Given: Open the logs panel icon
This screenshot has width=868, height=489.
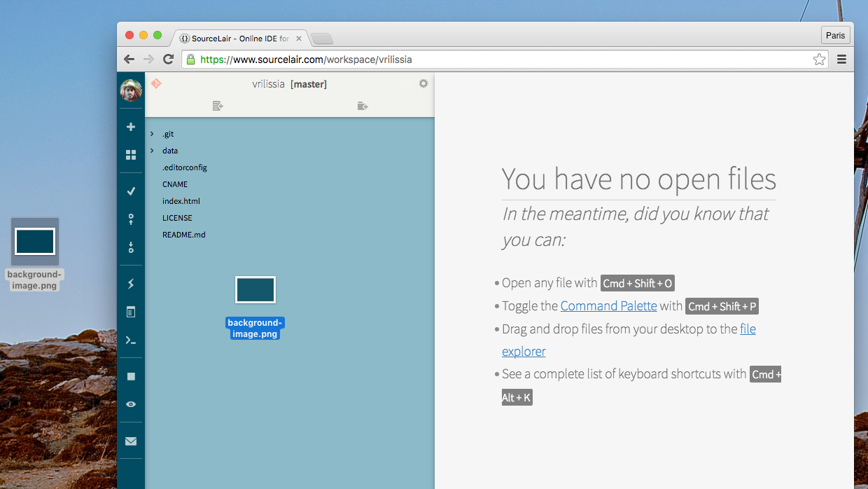Looking at the screenshot, I should (130, 312).
